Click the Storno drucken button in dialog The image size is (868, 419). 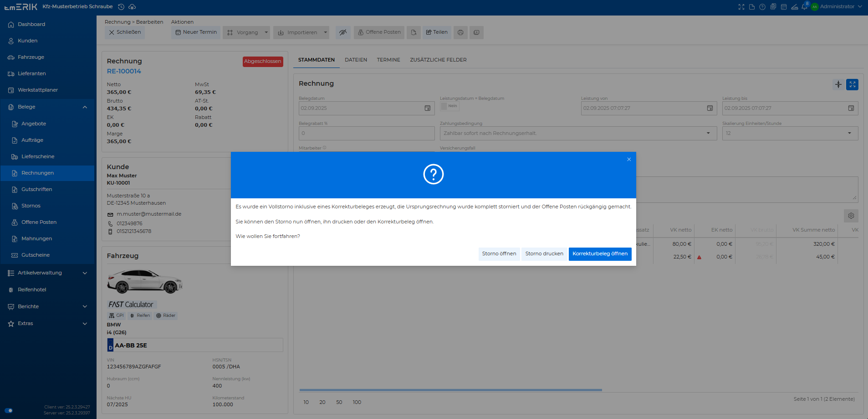pos(544,254)
